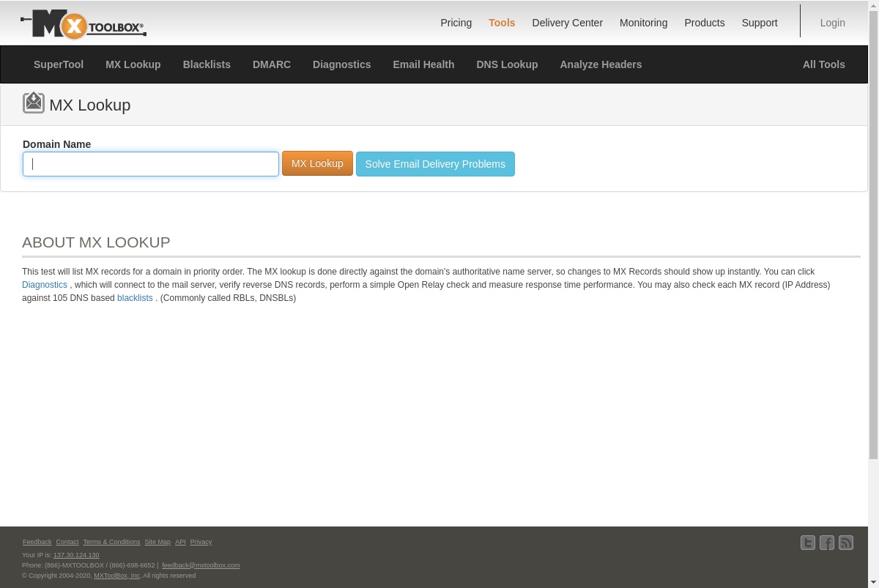Click the ABOUT MX LOOKUP heading
879x588 pixels.
pyautogui.click(x=96, y=242)
